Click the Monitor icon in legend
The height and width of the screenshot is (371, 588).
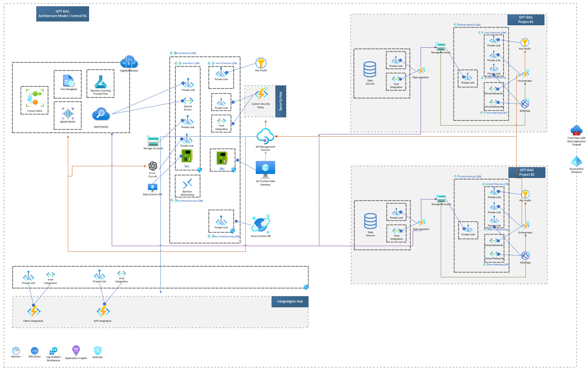(16, 350)
